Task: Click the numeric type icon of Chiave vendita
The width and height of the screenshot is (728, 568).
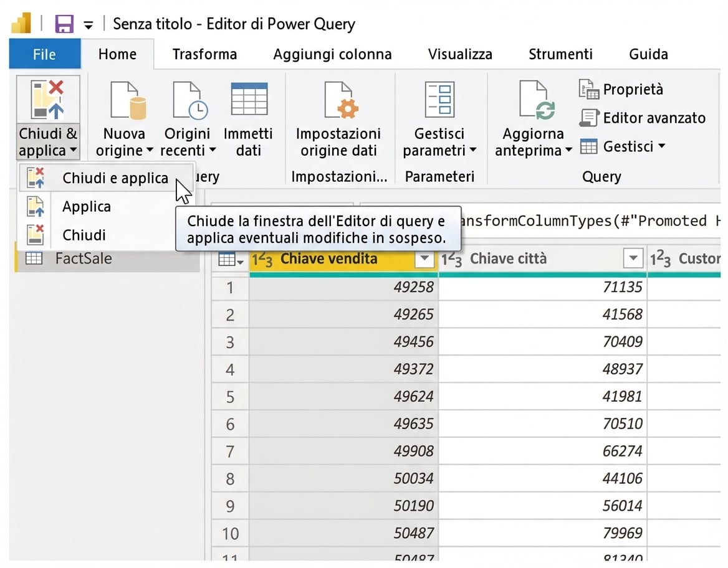Action: [262, 259]
